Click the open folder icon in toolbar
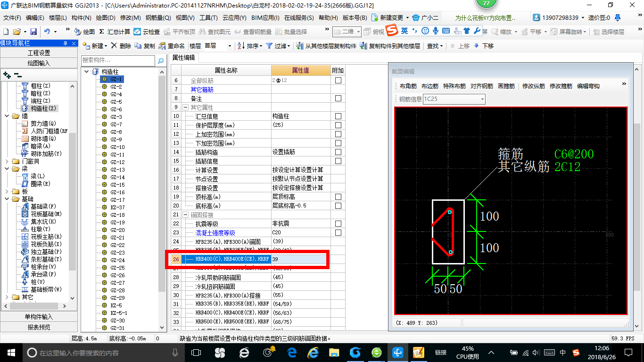 click(x=17, y=32)
